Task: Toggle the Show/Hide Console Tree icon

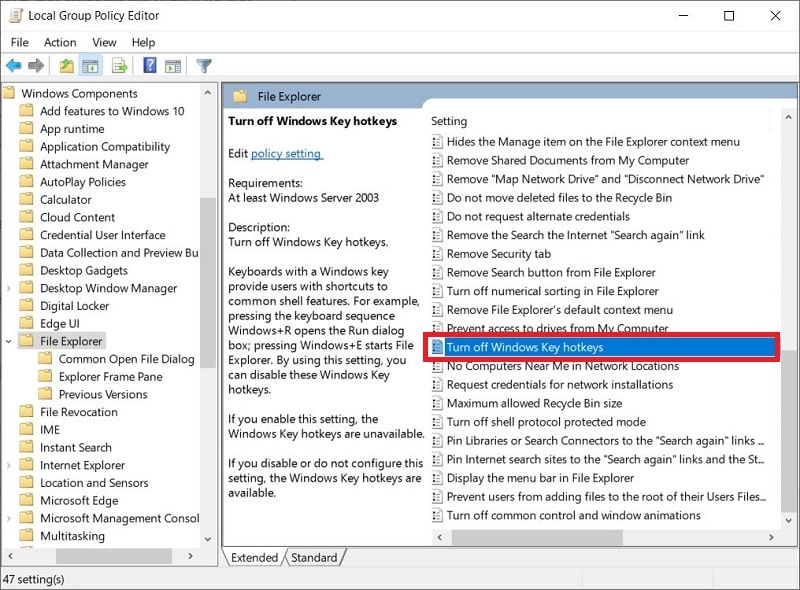Action: (91, 66)
